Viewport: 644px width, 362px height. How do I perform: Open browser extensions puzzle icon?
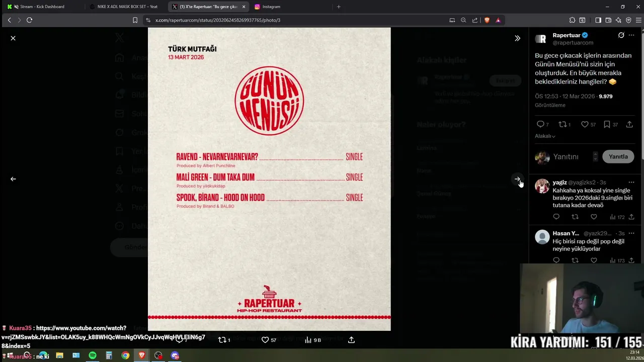(x=572, y=20)
